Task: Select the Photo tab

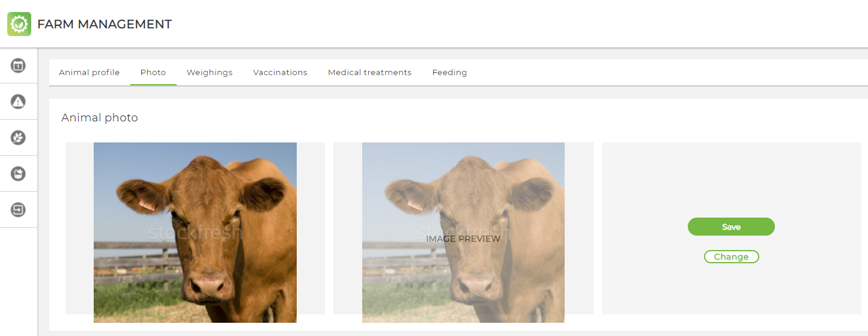Action: click(153, 72)
